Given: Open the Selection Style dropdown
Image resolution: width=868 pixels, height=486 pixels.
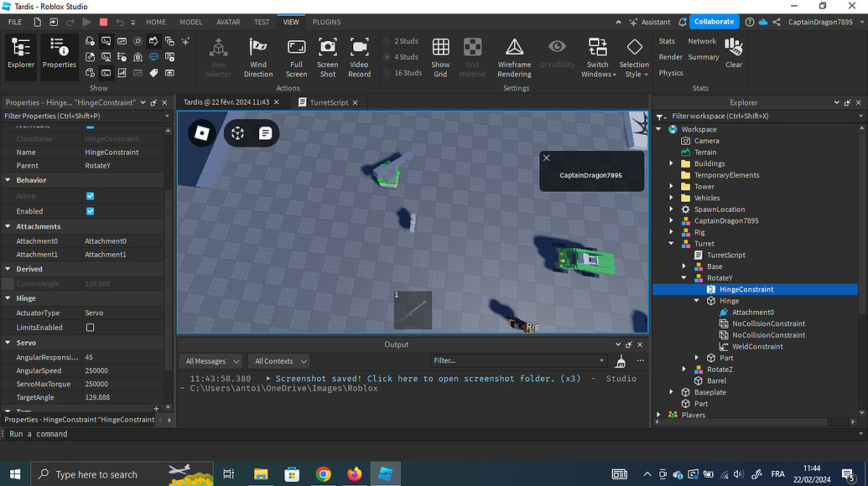Looking at the screenshot, I should (634, 58).
